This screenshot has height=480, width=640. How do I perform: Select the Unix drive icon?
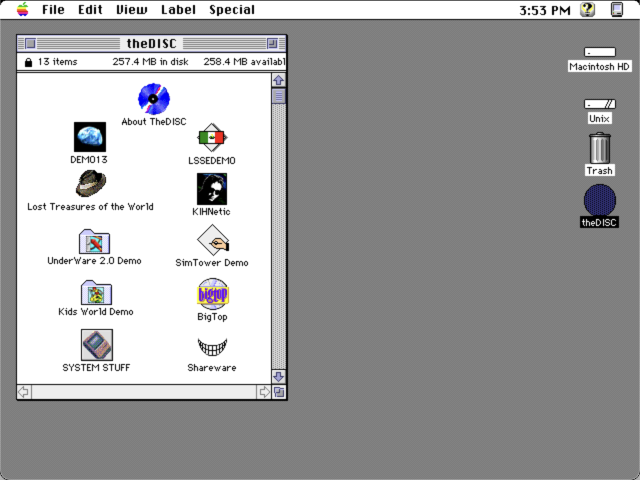coord(600,104)
